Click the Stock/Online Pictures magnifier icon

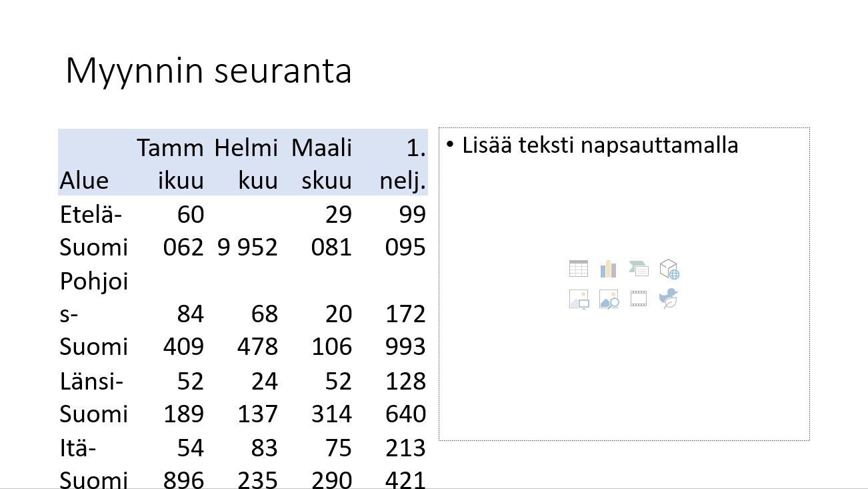click(608, 299)
